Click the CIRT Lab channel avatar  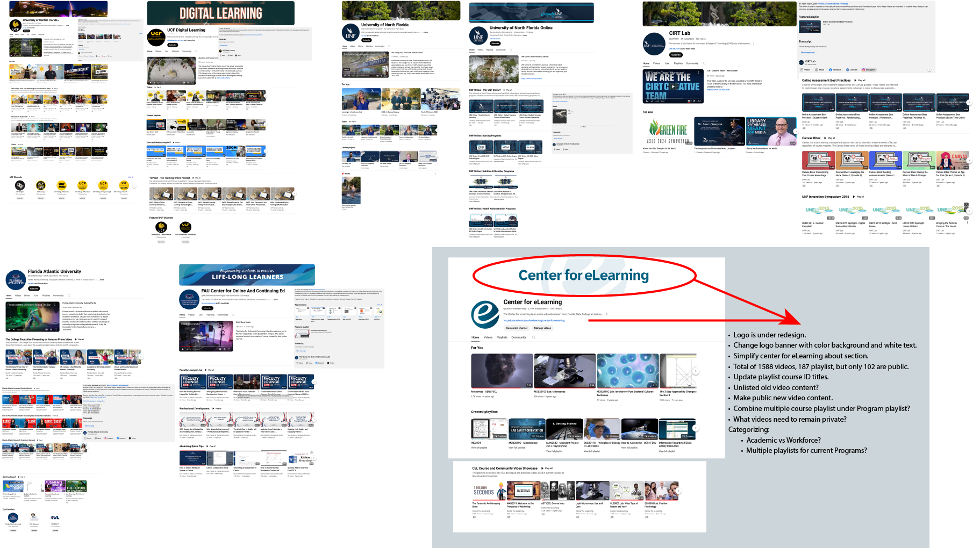654,44
